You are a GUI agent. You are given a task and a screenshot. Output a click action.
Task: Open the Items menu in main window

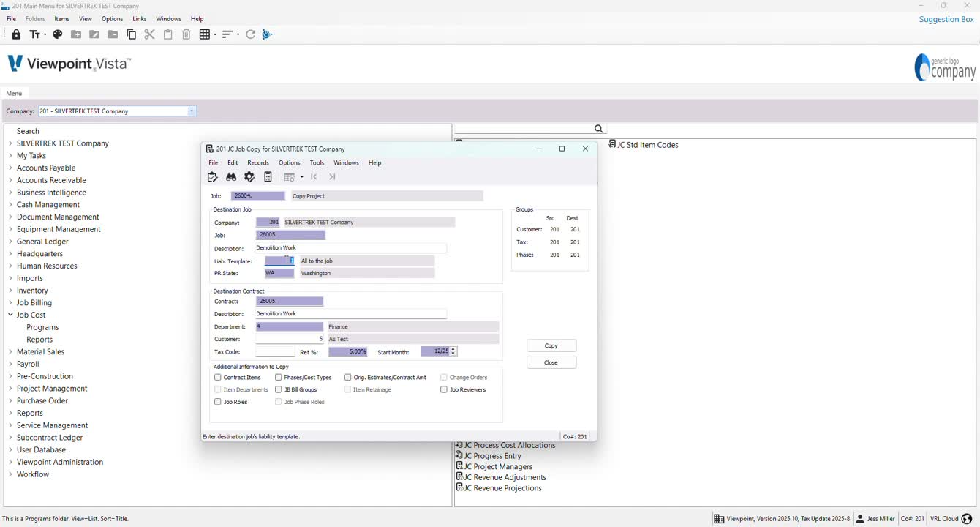pos(62,18)
